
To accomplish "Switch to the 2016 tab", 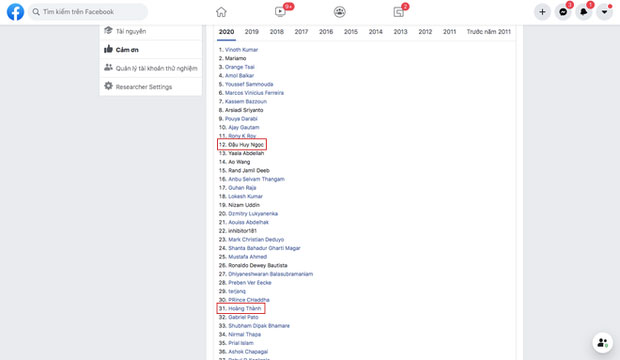I will click(x=326, y=32).
